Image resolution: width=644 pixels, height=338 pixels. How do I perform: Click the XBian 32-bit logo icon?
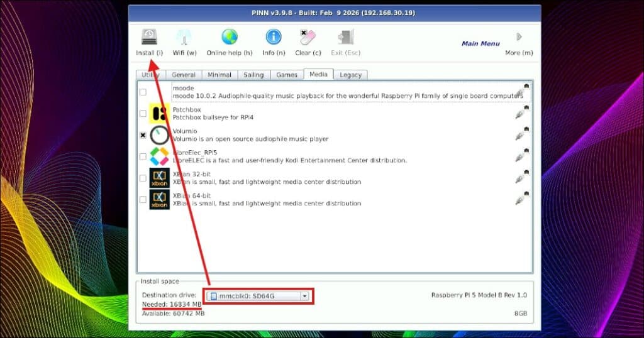coord(159,178)
